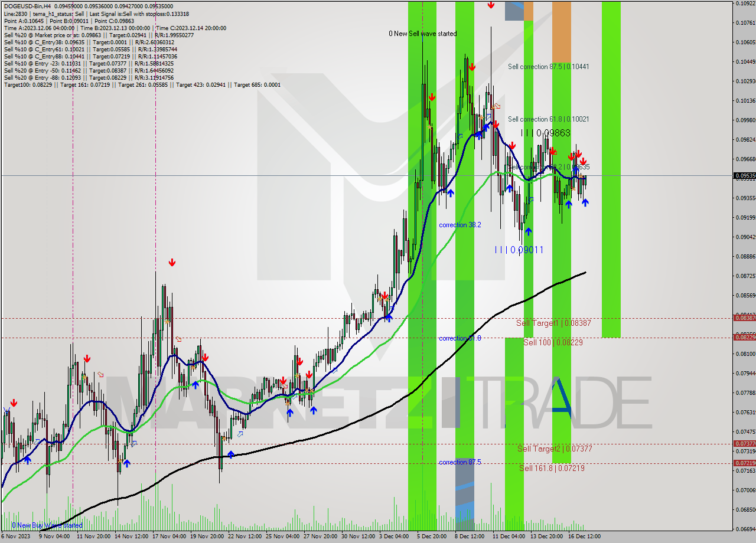Select the 'Sell %20 @ Entry -50: 0.11462' line
Image resolution: width=756 pixels, height=543 pixels.
point(89,70)
